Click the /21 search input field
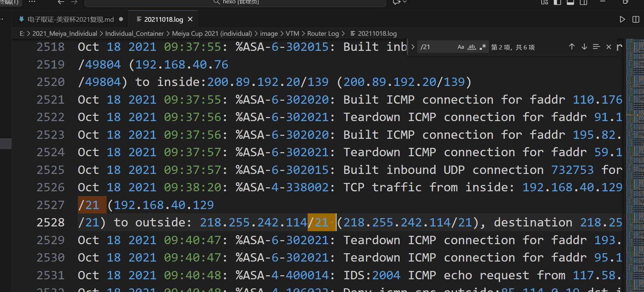Image resolution: width=644 pixels, height=292 pixels. (x=437, y=47)
